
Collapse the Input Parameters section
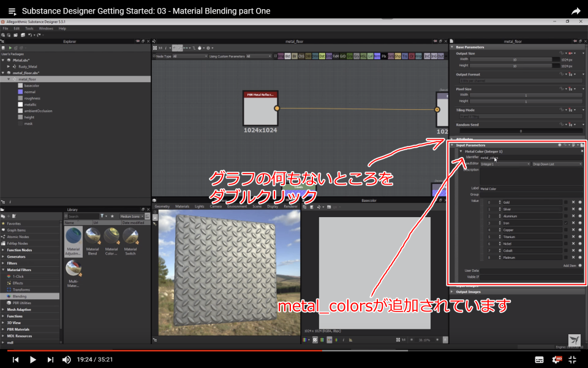coord(452,145)
